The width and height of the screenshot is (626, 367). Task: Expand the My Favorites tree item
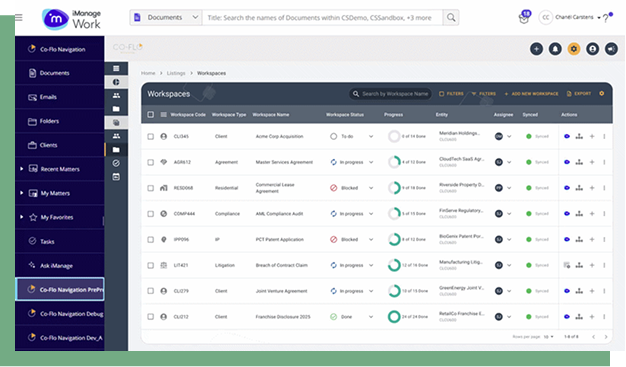(22, 217)
